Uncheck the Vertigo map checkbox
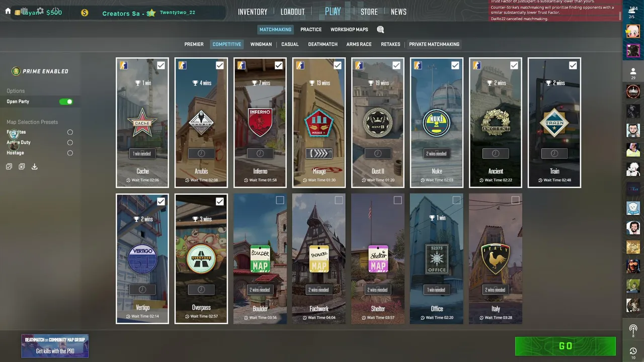644x362 pixels. tap(161, 202)
